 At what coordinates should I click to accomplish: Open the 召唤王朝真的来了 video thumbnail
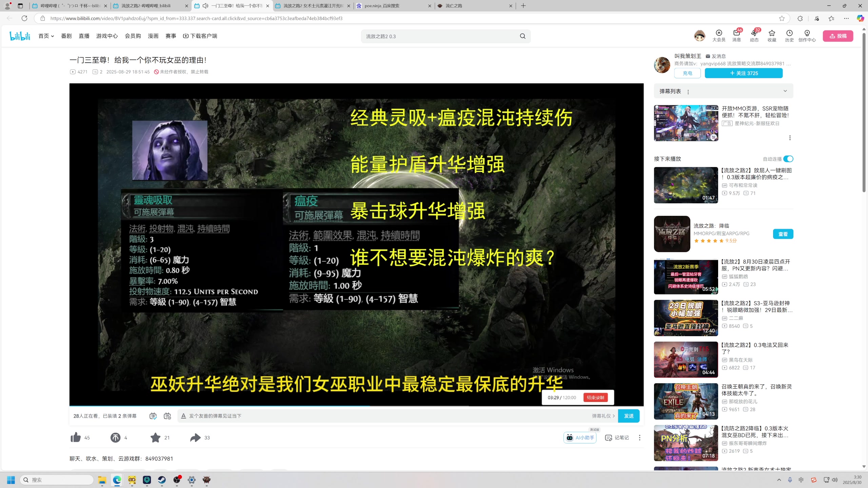[x=686, y=401]
